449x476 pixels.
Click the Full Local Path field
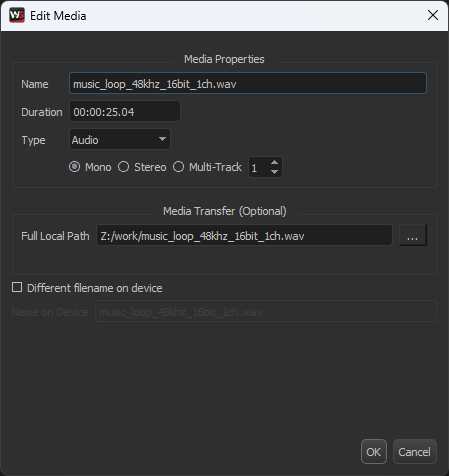[x=244, y=235]
